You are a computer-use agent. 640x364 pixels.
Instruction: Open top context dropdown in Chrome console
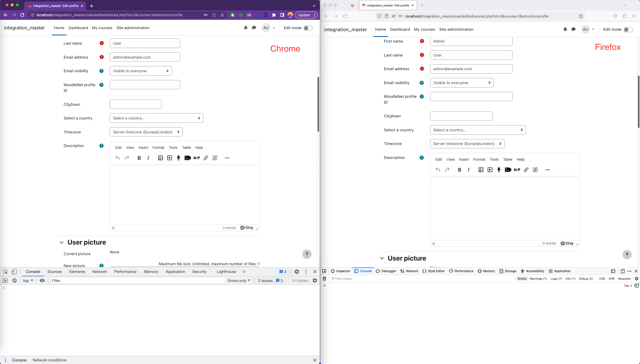[x=28, y=281]
